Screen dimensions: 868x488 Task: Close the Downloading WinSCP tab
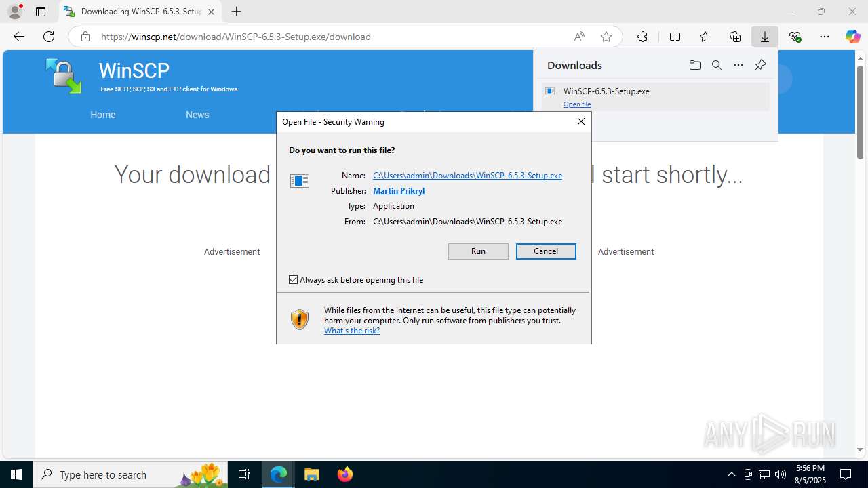coord(211,12)
